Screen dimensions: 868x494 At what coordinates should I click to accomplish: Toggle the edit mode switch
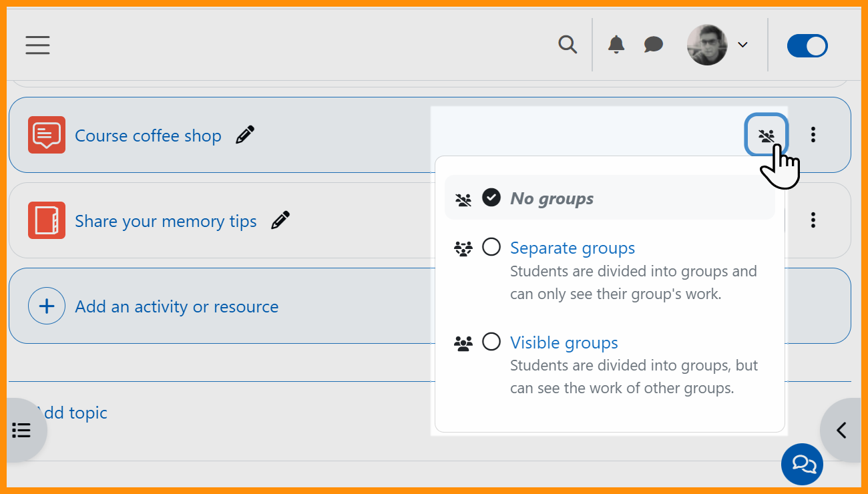point(807,46)
